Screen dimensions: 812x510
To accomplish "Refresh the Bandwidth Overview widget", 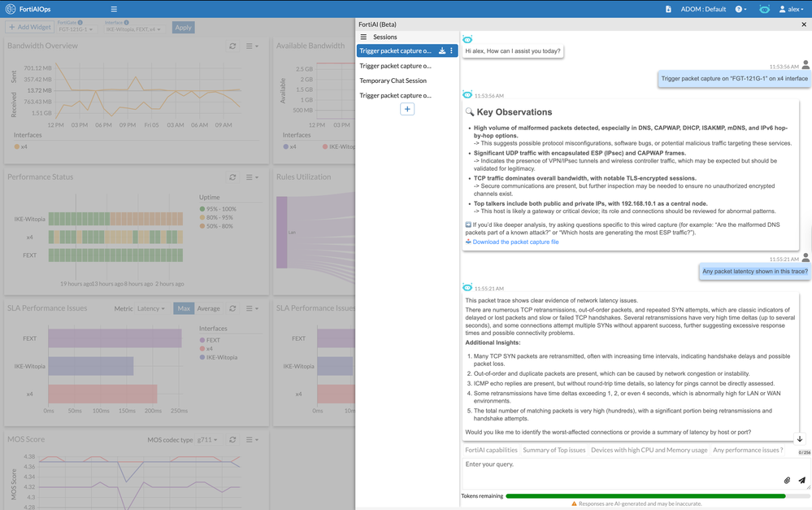I will click(232, 46).
